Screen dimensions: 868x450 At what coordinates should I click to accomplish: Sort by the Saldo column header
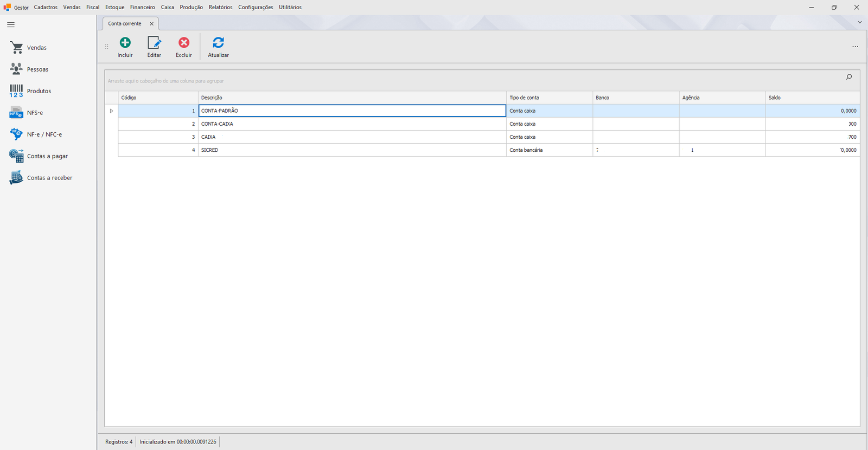[812, 98]
